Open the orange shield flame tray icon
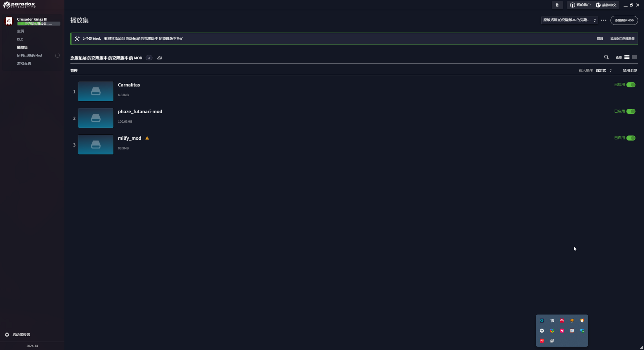 click(x=582, y=321)
